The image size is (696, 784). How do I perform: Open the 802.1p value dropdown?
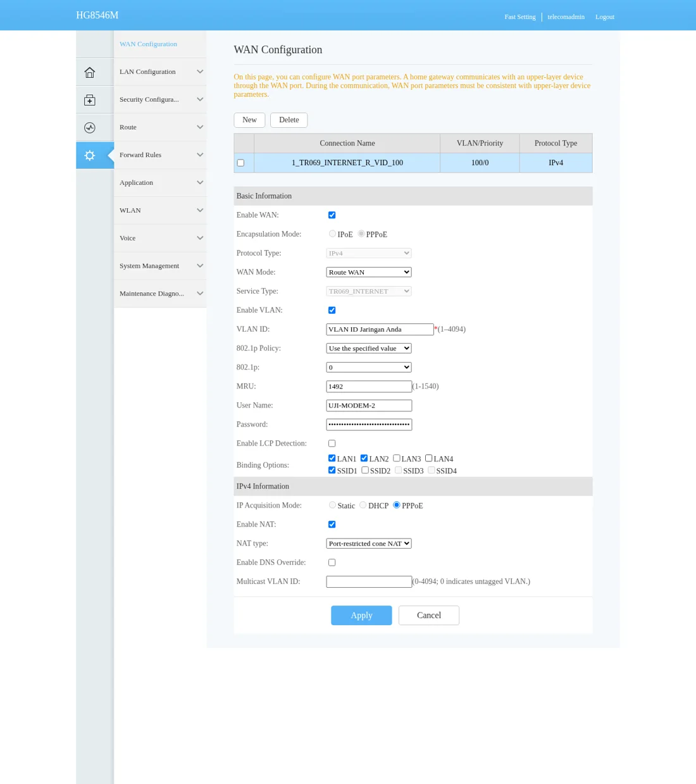click(369, 368)
